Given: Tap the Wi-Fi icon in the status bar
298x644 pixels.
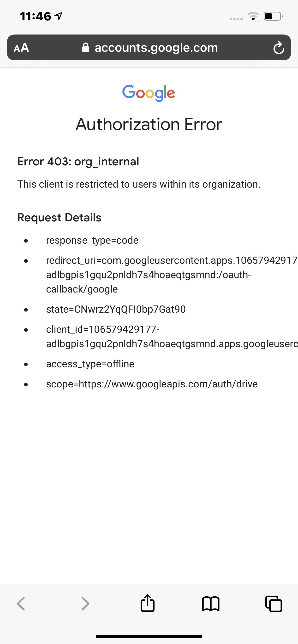Looking at the screenshot, I should tap(253, 16).
